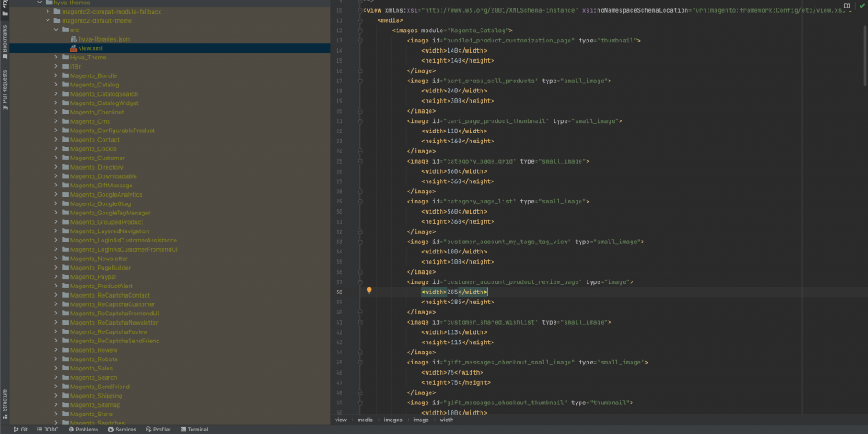Expand the Magento_Customer folder

click(x=56, y=159)
